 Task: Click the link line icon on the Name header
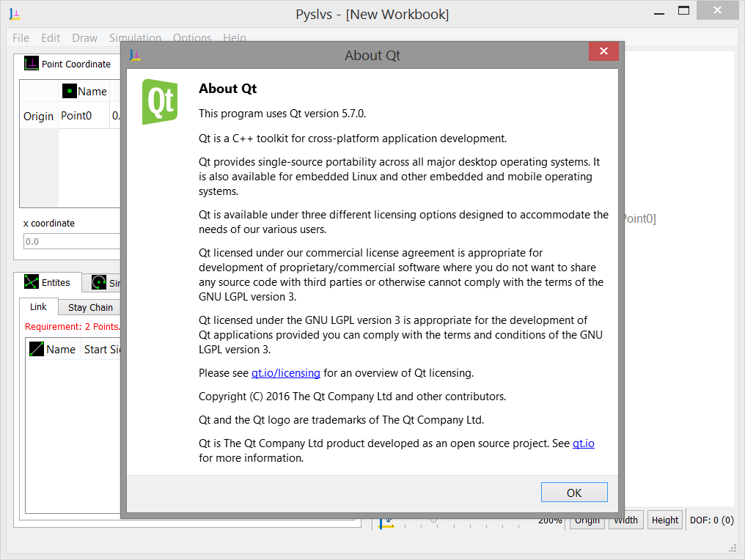tap(37, 349)
